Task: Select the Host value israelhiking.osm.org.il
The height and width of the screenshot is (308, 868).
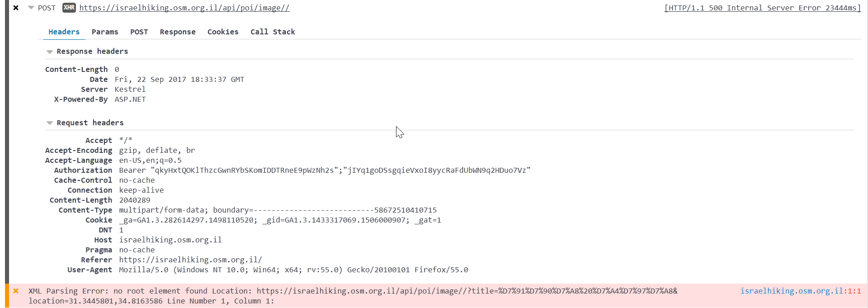Action: click(x=170, y=240)
